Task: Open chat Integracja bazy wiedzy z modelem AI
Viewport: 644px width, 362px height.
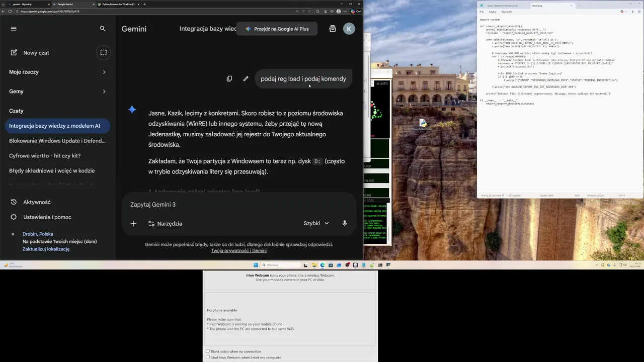Action: pos(57,126)
